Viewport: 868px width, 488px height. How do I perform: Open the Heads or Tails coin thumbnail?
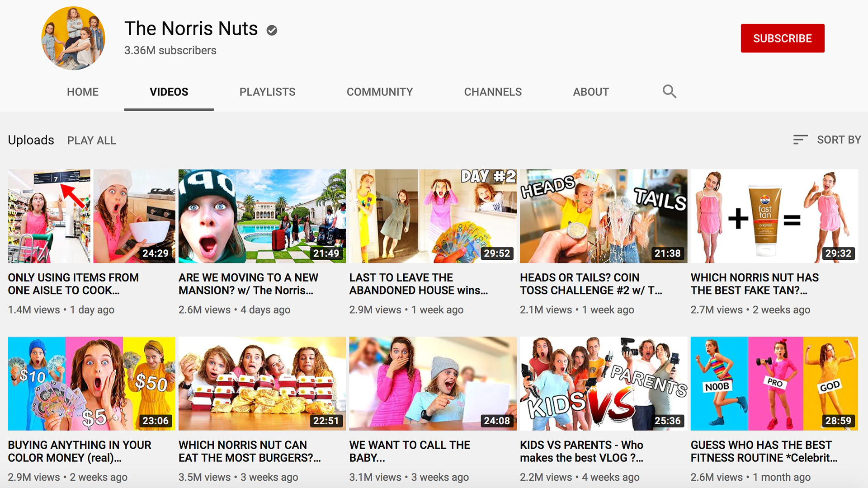(603, 216)
